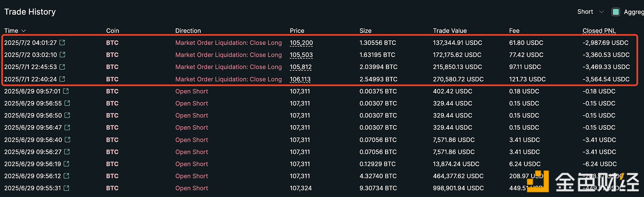Open external link icon for 2025/6/29 09:55:31
This screenshot has height=197, width=644.
pyautogui.click(x=66, y=188)
